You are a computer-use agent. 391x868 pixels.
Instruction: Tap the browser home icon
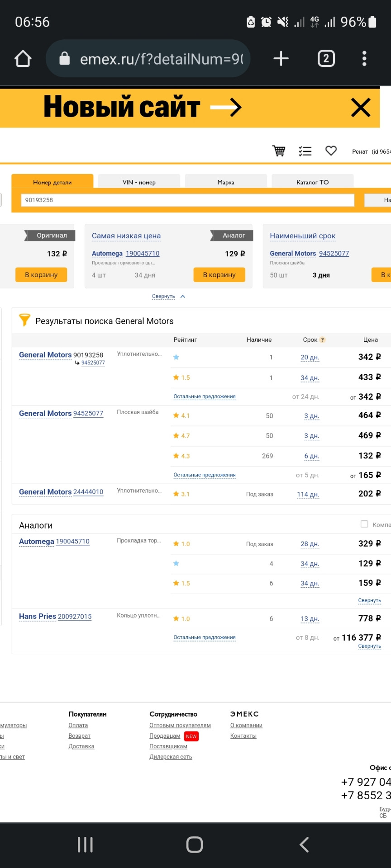point(23,59)
